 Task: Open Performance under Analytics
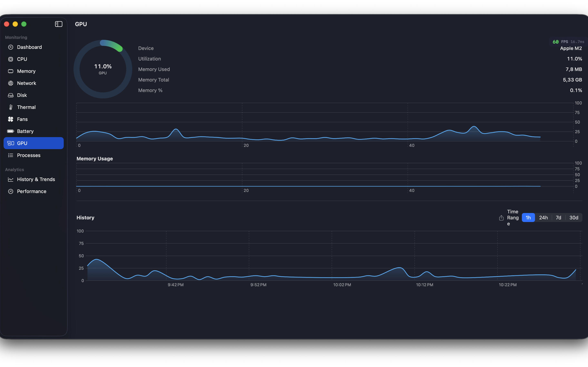32,191
